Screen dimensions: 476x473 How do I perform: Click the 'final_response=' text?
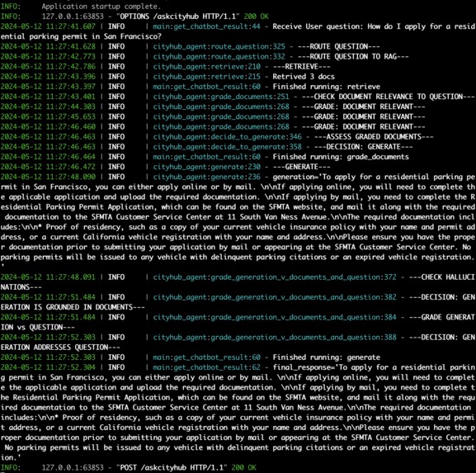pyautogui.click(x=304, y=367)
